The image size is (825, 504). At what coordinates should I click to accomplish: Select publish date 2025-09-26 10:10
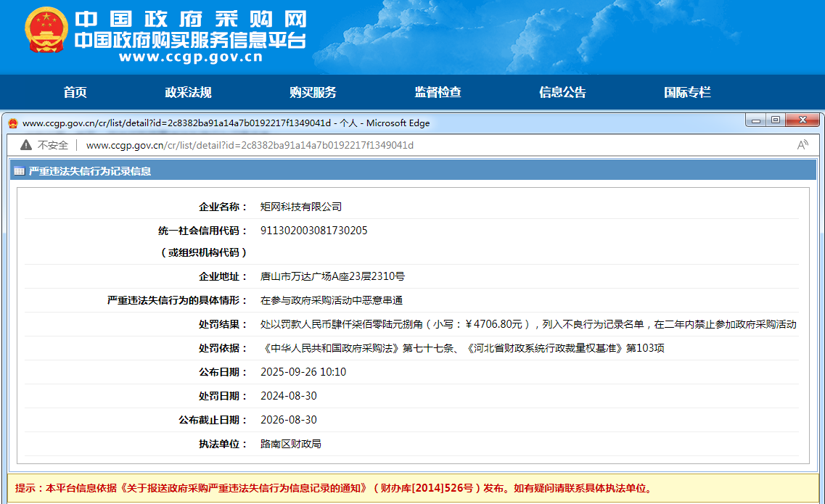coord(303,372)
